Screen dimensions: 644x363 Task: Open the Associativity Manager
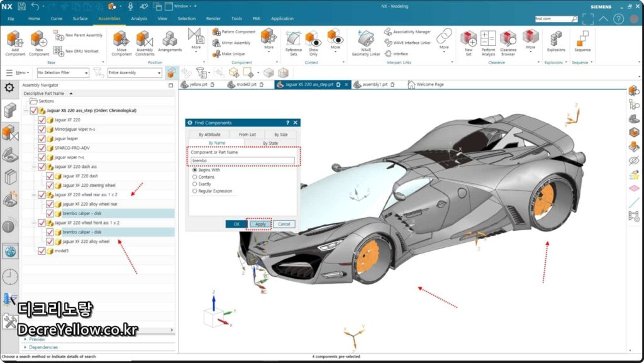click(408, 31)
